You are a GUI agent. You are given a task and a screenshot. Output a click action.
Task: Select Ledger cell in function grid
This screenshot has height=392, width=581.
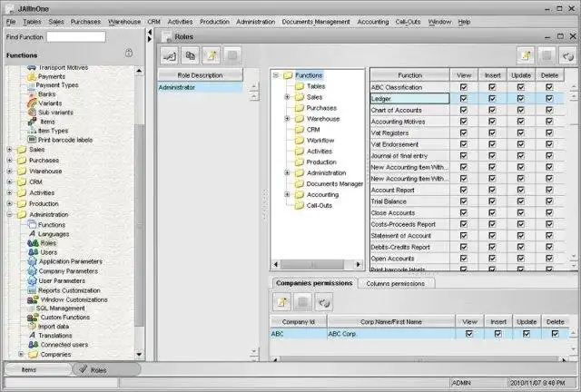tap(409, 99)
